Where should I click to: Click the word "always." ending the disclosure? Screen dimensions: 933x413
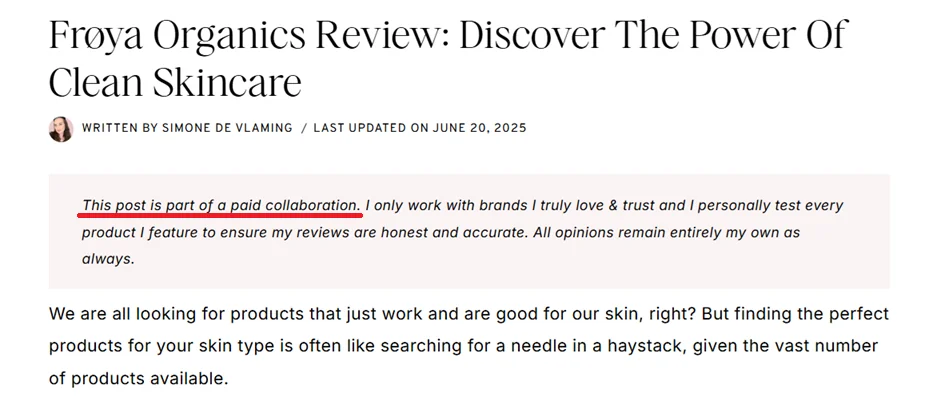pos(107,258)
